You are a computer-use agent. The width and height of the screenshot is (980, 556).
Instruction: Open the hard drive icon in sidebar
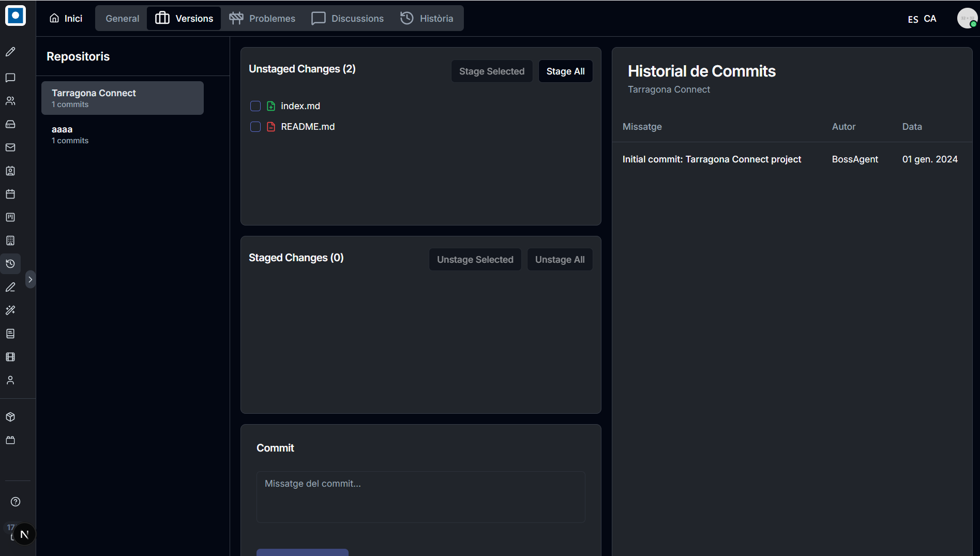[10, 124]
